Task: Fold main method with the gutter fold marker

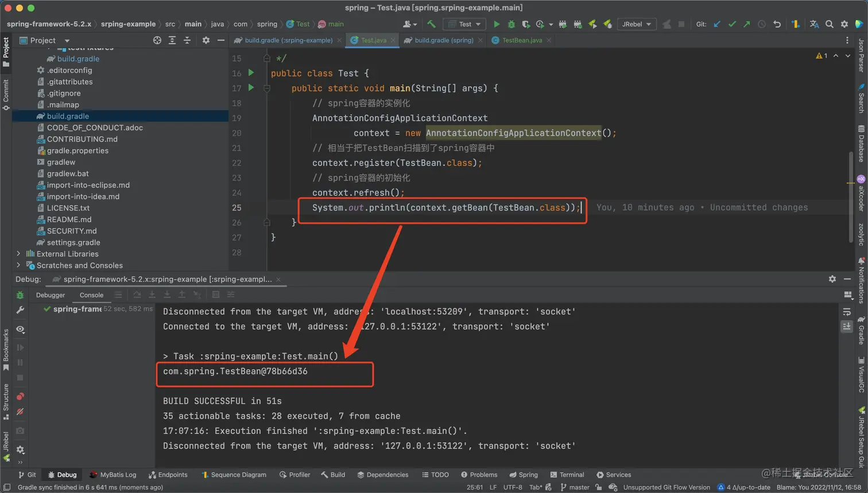Action: tap(267, 88)
